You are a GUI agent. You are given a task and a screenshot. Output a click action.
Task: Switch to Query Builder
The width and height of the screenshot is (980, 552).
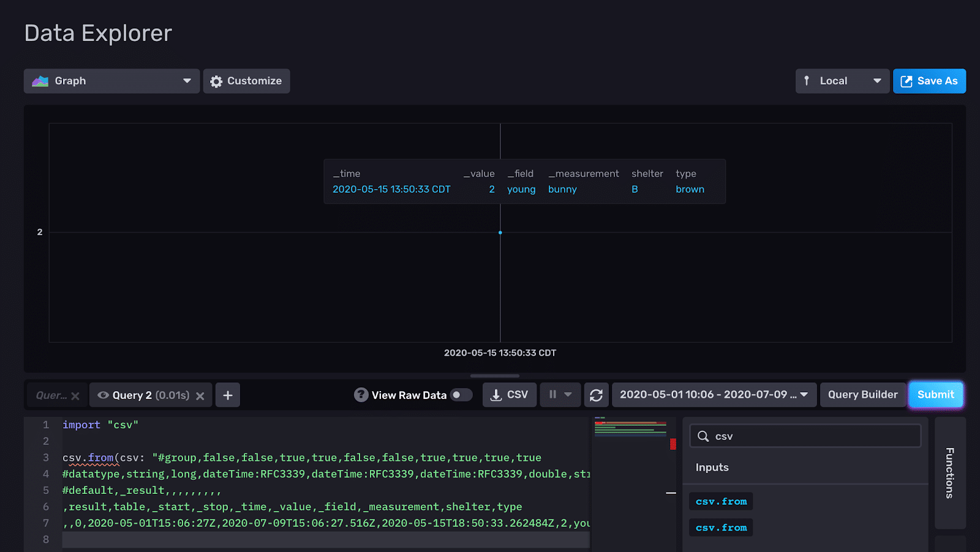point(863,395)
